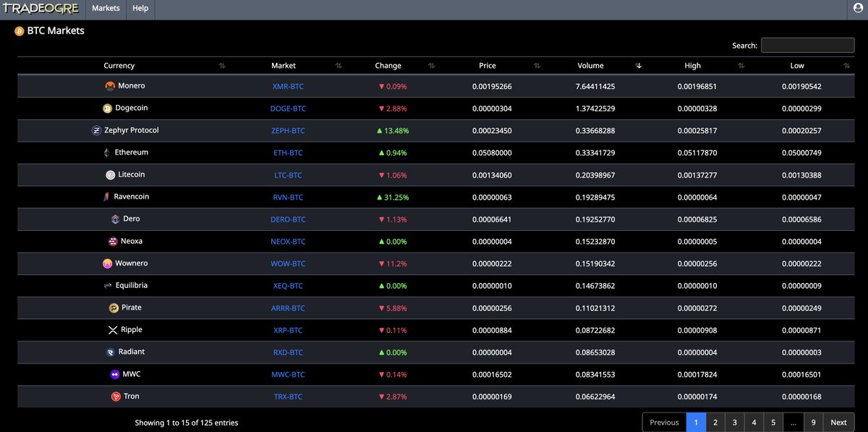The image size is (868, 432).
Task: Sort table using Price column arrows
Action: (x=537, y=66)
